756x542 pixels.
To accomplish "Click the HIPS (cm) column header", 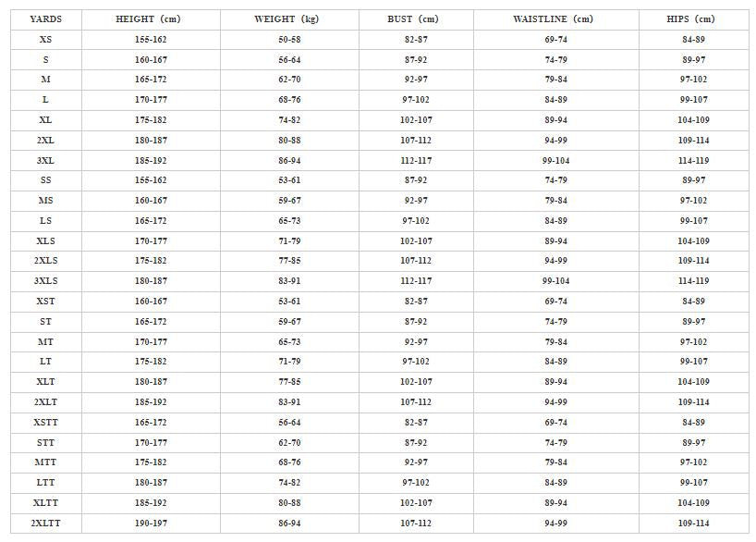I will 693,18.
